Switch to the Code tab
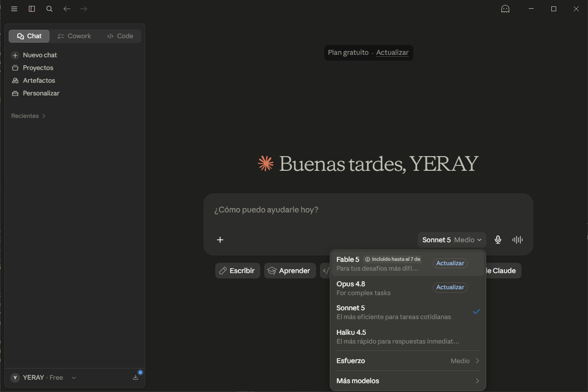This screenshot has height=392, width=588. (120, 36)
